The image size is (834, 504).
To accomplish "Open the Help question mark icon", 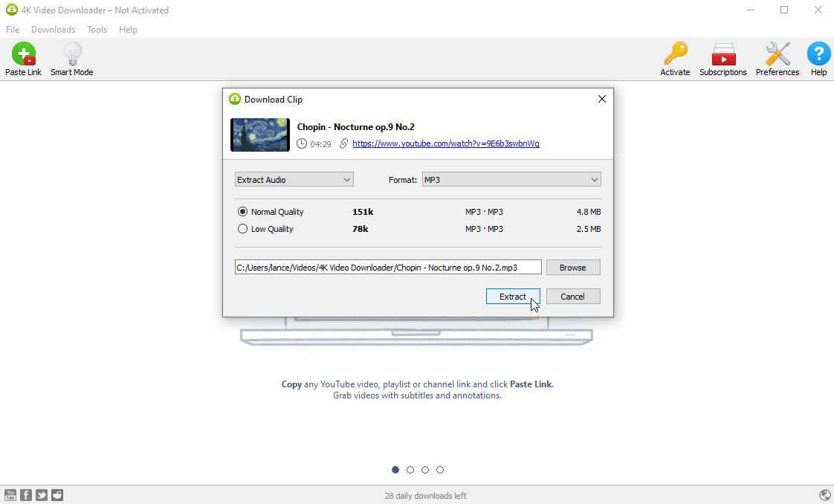I will (818, 54).
